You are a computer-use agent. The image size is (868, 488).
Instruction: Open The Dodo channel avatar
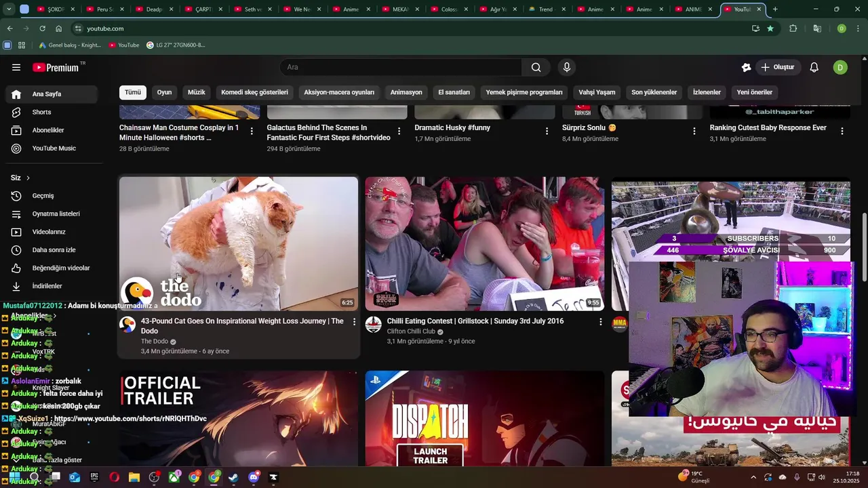coord(127,324)
